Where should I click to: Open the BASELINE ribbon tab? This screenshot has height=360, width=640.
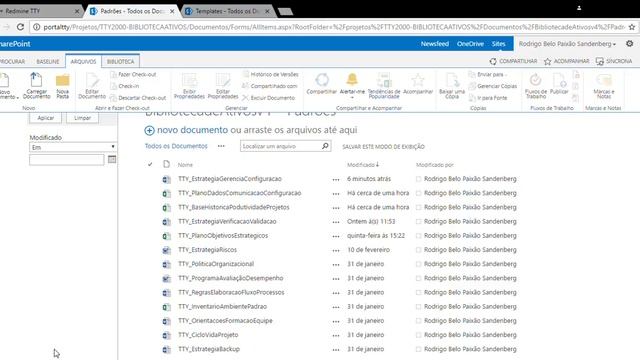pyautogui.click(x=48, y=61)
